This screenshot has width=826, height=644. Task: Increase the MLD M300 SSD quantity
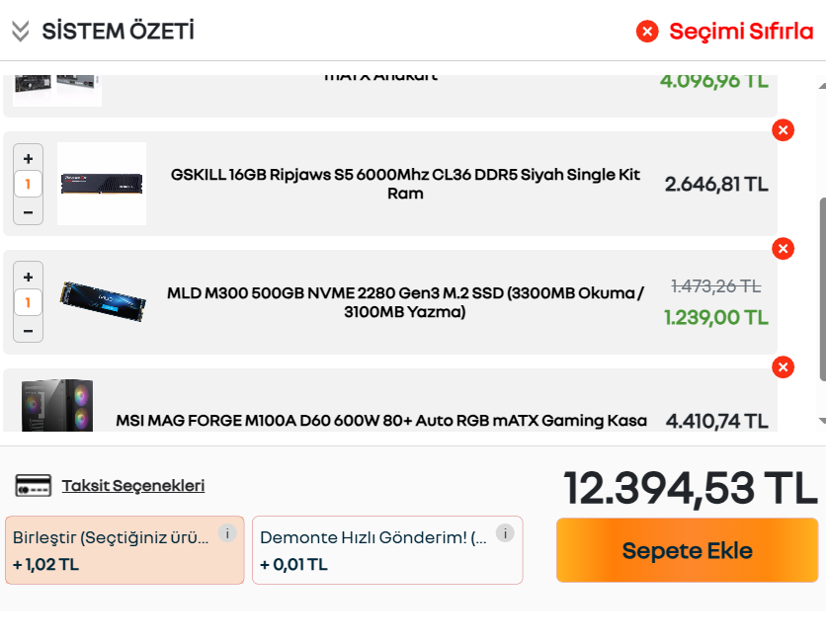pos(28,277)
